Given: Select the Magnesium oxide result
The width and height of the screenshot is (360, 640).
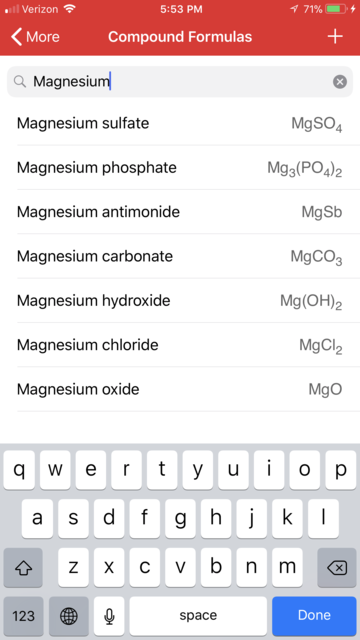Looking at the screenshot, I should tap(180, 389).
